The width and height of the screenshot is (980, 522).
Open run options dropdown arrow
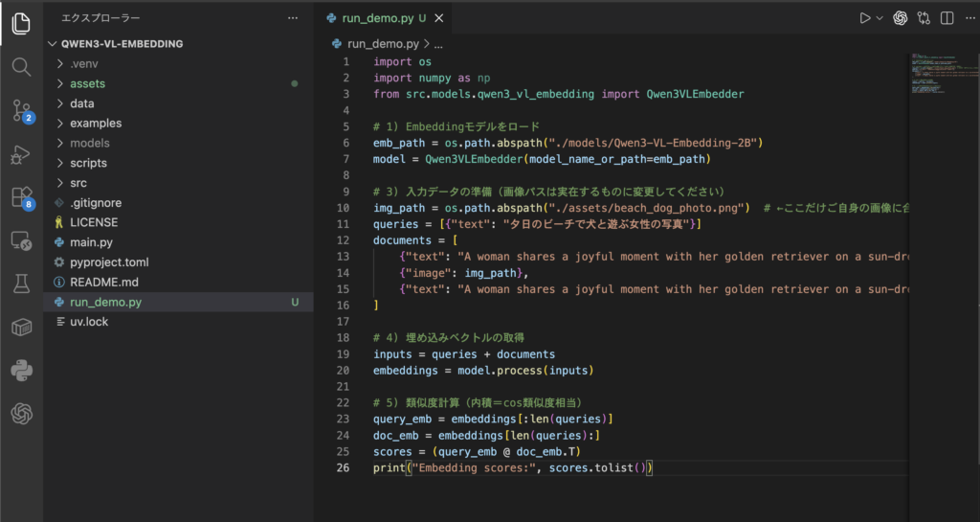[x=880, y=18]
